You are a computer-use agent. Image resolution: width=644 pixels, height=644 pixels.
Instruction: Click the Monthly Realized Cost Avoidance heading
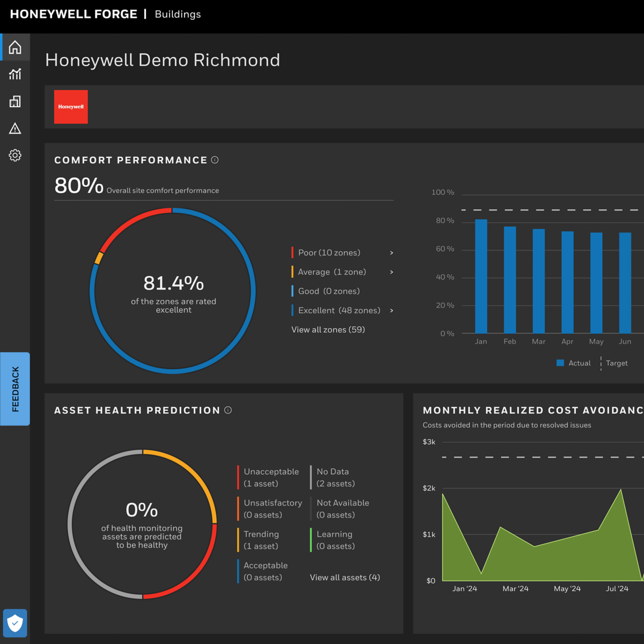pyautogui.click(x=533, y=411)
